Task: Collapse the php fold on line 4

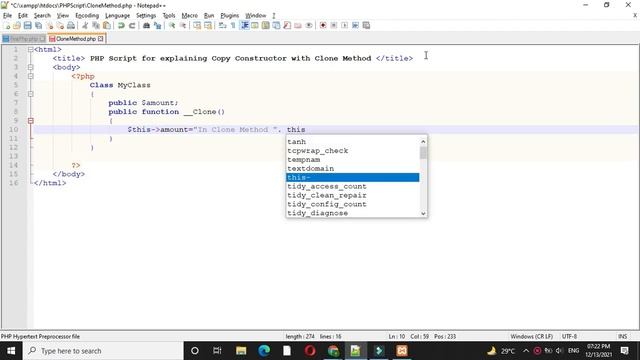Action: 31,76
